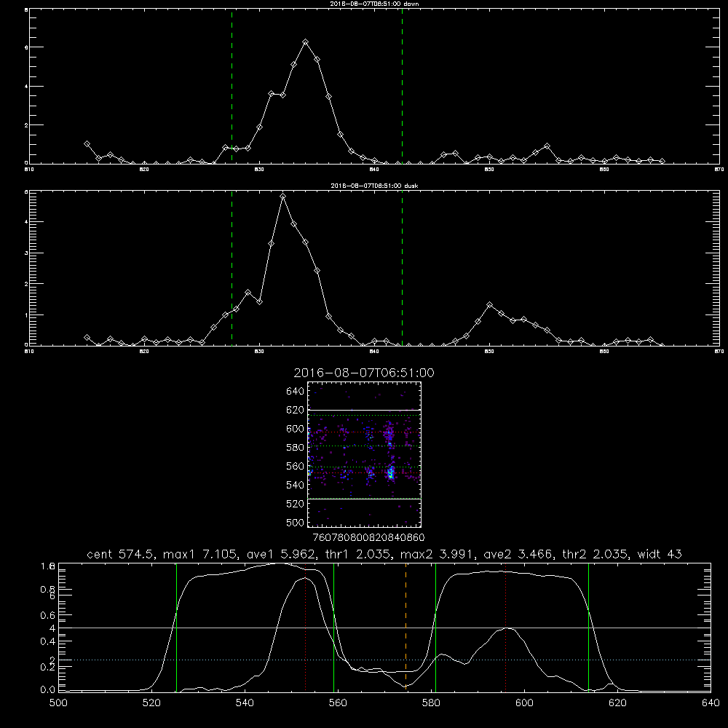This screenshot has height=728, width=728.
Task: Click the 560 label on image panel y-axis
Action: click(x=296, y=466)
